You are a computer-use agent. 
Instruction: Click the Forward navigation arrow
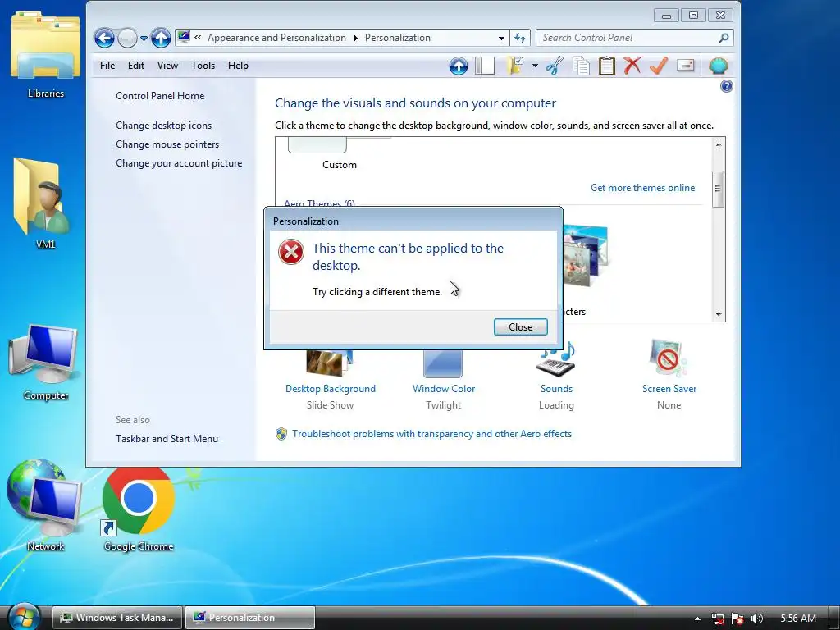click(x=127, y=38)
